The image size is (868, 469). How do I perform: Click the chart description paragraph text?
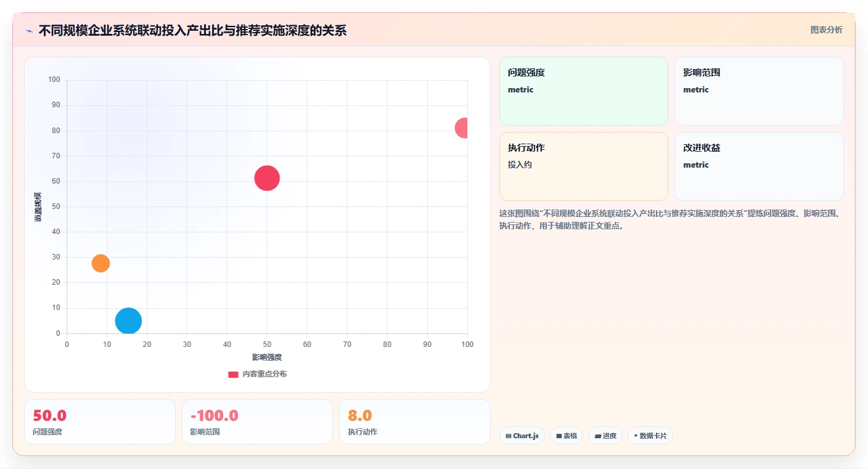[x=671, y=219]
